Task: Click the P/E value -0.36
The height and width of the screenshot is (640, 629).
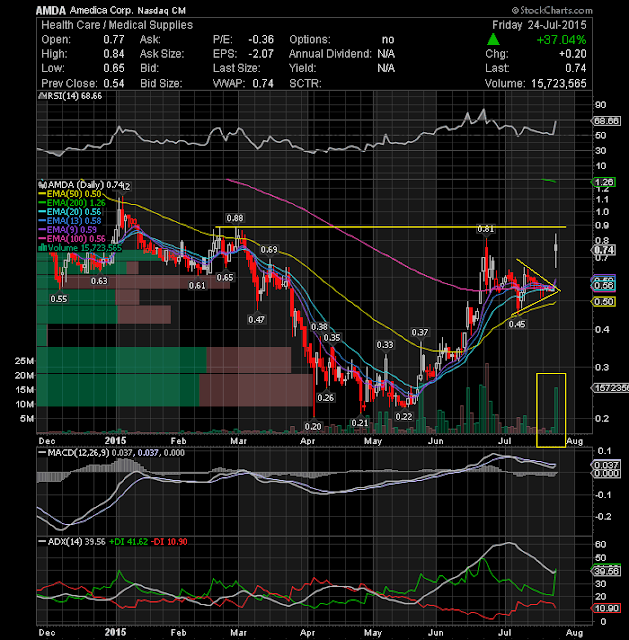Action: [261, 40]
